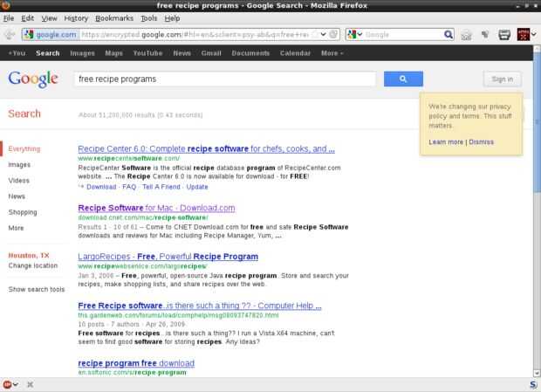Click the browser Back arrow button
Screen dimensions: 541x392
(10, 35)
